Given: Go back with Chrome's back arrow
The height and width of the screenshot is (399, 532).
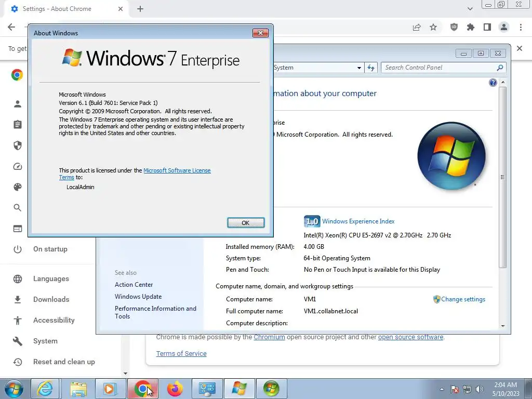Looking at the screenshot, I should coord(11,27).
